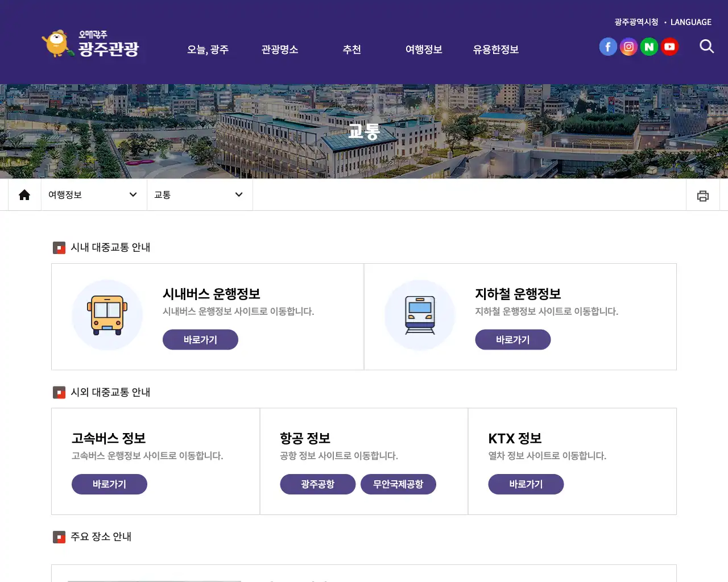This screenshot has width=728, height=582.
Task: Visit the 광주광역시청 link
Action: [636, 22]
